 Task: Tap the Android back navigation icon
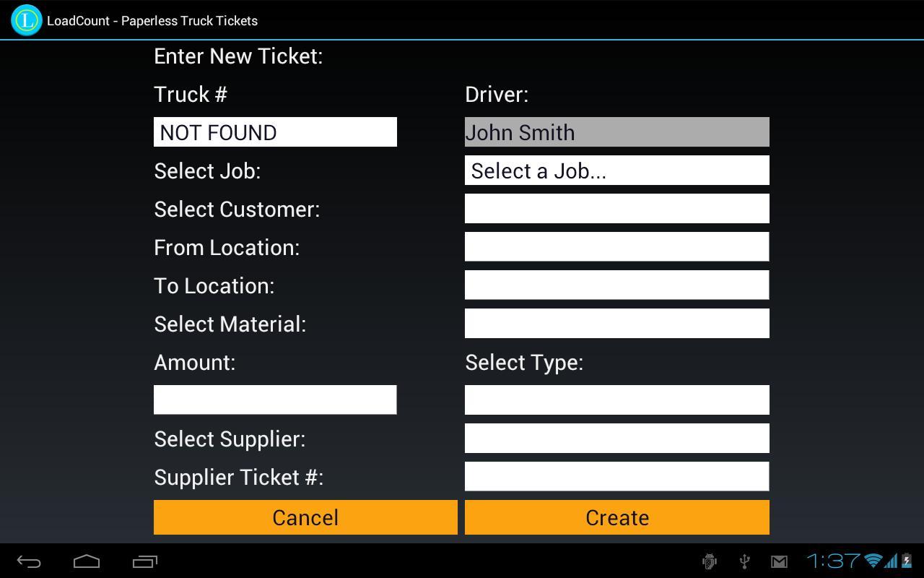coord(29,561)
